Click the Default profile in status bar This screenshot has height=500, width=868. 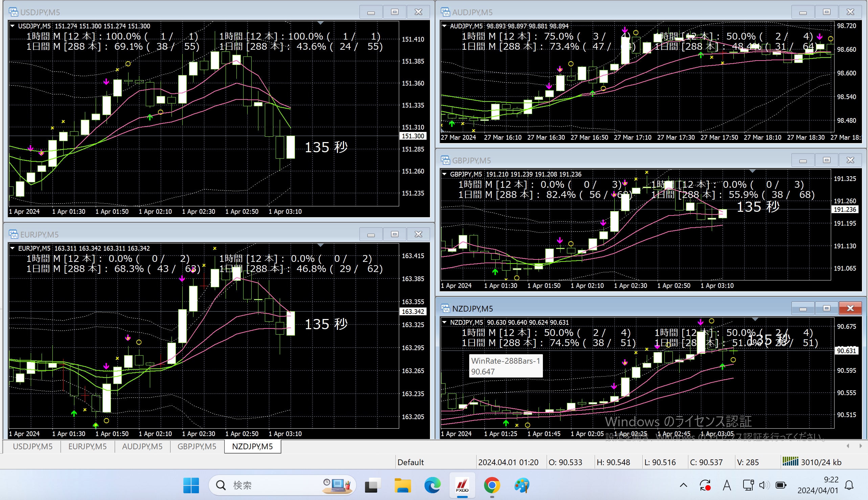pos(411,462)
